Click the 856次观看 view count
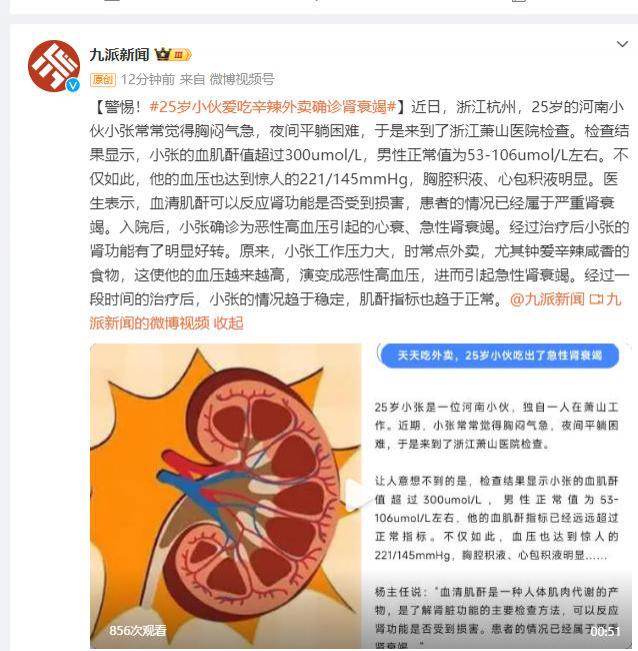This screenshot has height=651, width=638. 138,631
